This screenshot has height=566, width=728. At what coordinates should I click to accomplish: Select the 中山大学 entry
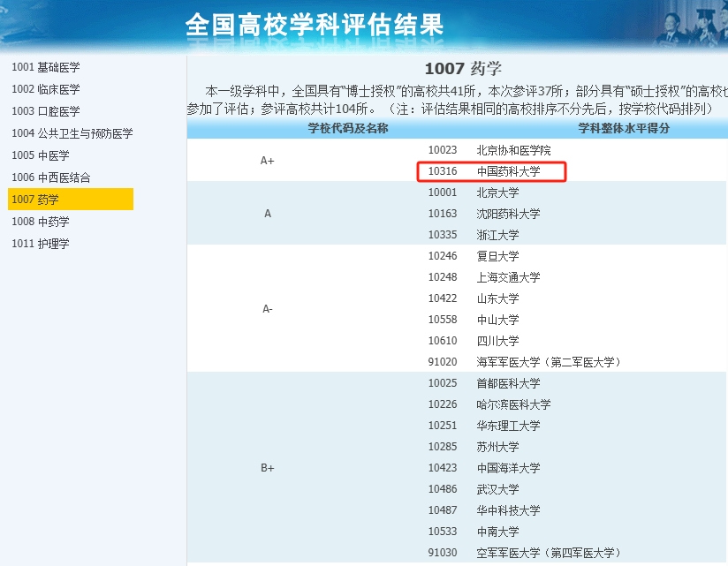497,320
